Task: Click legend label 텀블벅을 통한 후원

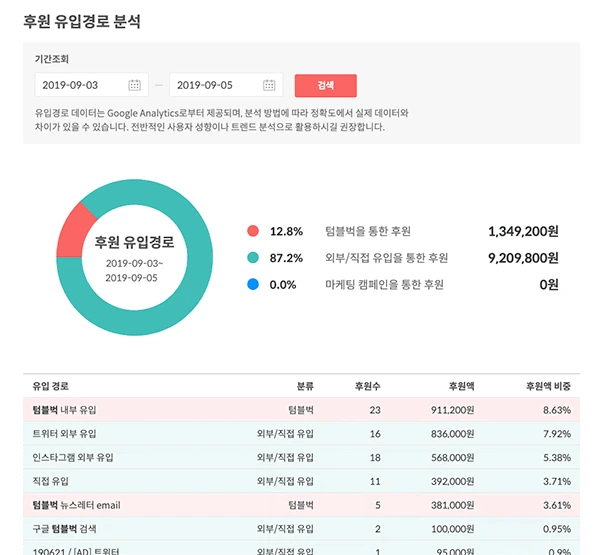Action: 368,231
